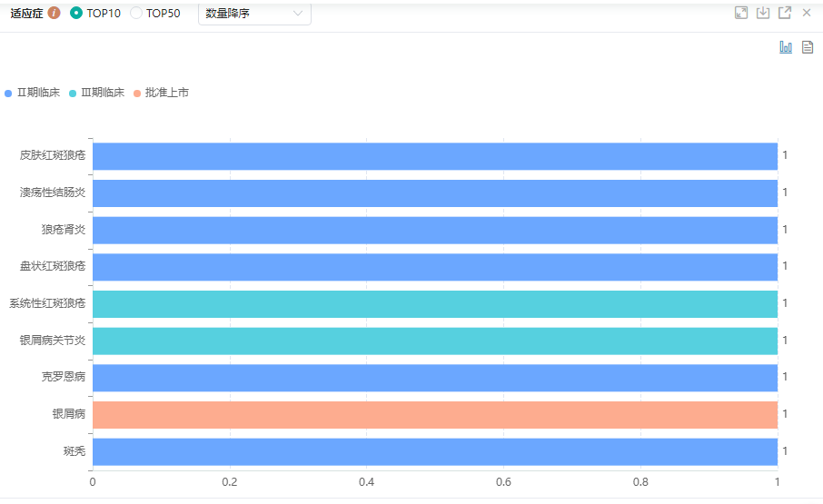The height and width of the screenshot is (504, 823).
Task: Click the 系统性红斑狼疮 bar
Action: pos(434,303)
